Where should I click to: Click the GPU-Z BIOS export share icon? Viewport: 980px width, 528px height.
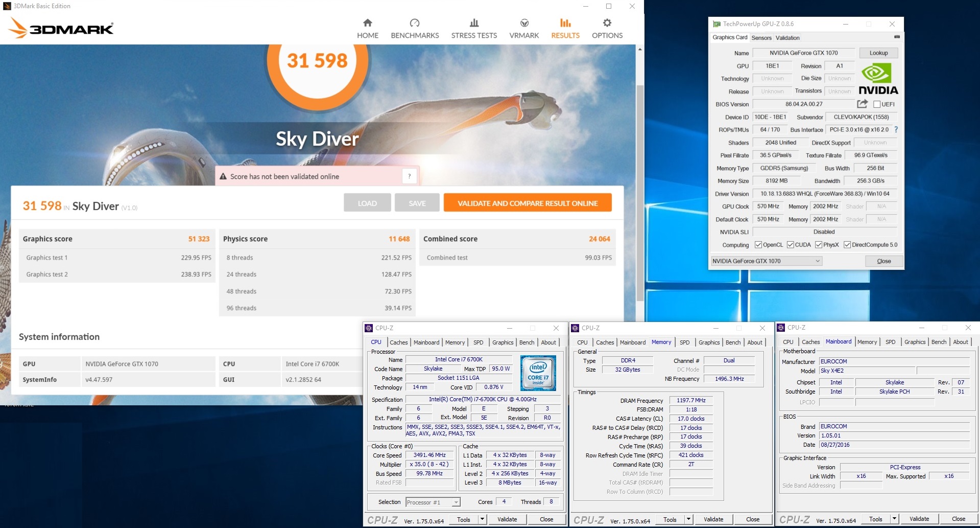[x=862, y=104]
